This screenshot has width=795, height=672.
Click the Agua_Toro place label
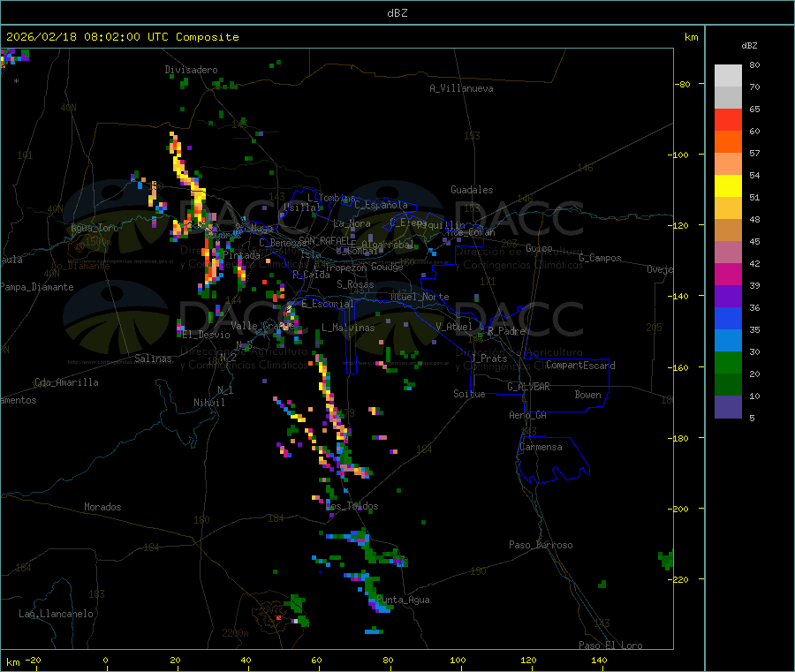pyautogui.click(x=95, y=228)
